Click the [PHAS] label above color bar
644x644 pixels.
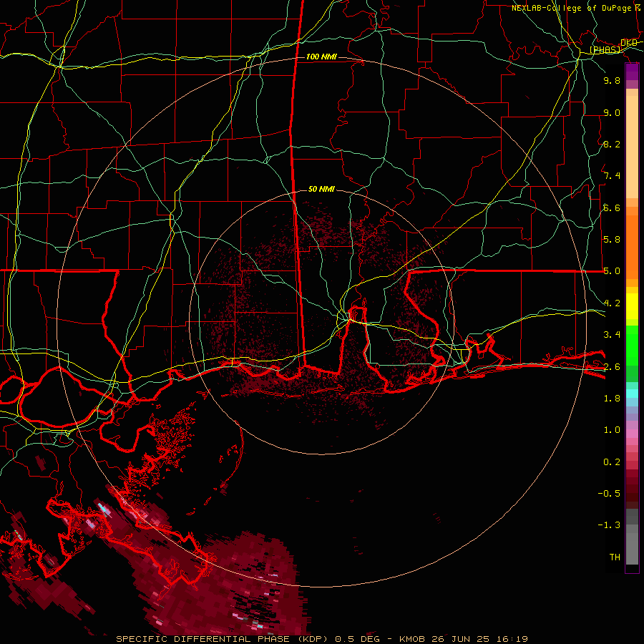click(x=605, y=50)
